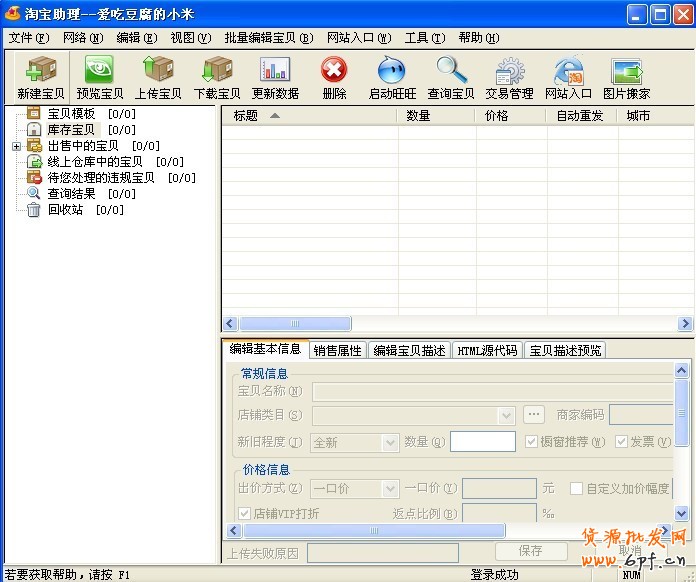Expand the 出售中的宝贝 tree node
Image resolution: width=696 pixels, height=582 pixels.
pos(16,146)
